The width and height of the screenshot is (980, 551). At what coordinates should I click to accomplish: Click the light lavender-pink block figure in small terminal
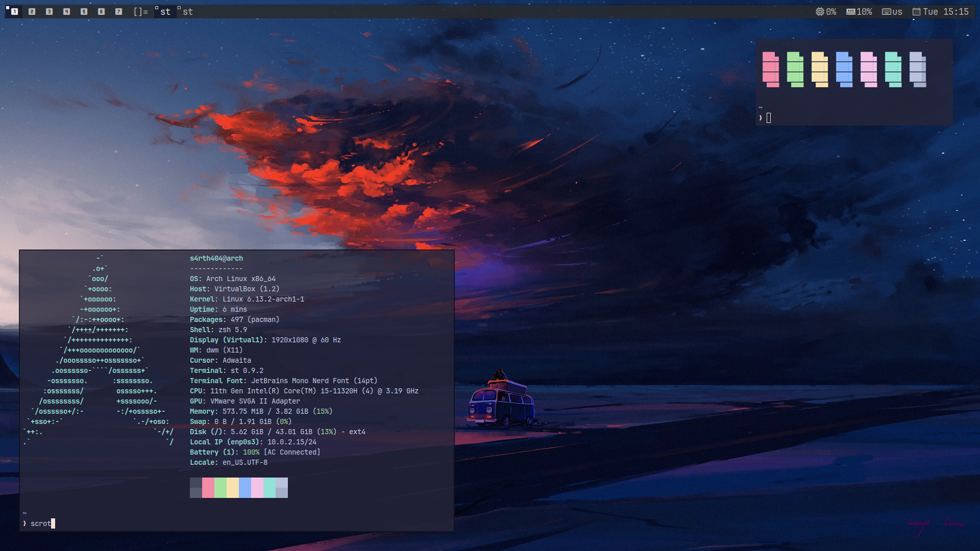(x=869, y=69)
